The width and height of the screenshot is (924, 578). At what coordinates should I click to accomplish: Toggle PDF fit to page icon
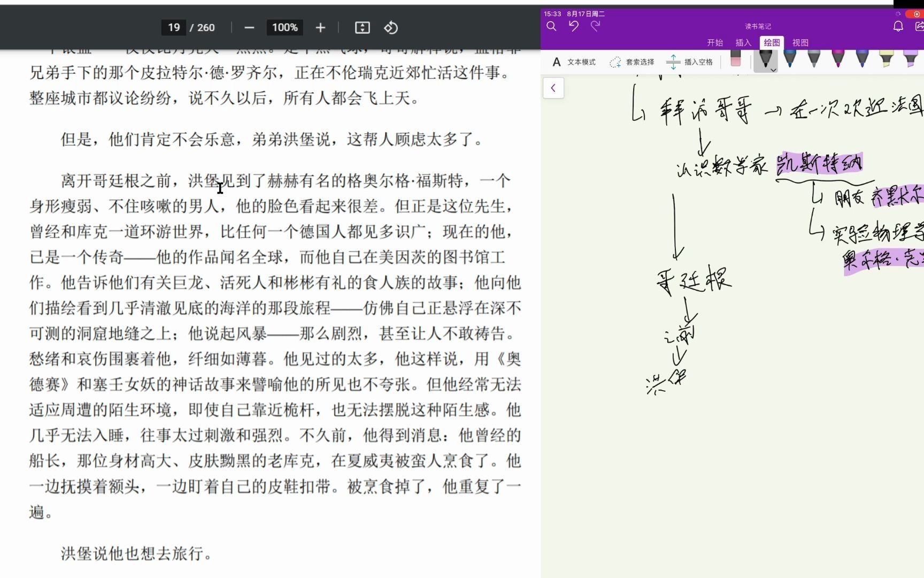[363, 27]
